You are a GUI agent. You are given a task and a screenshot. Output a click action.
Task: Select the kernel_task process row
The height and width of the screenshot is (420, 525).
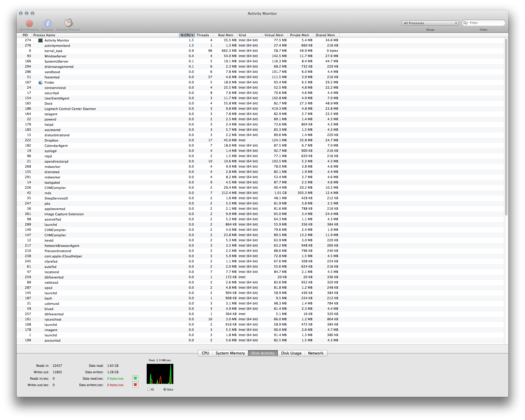261,51
